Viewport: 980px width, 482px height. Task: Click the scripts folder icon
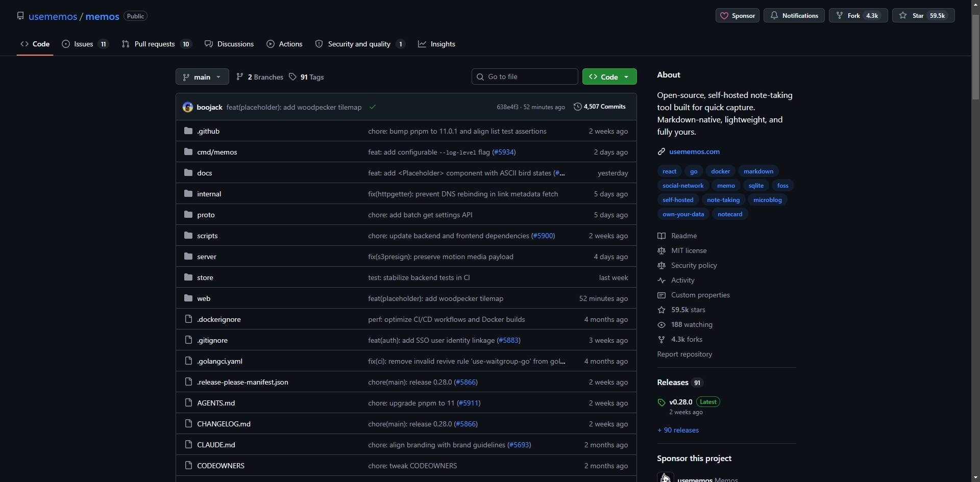188,236
